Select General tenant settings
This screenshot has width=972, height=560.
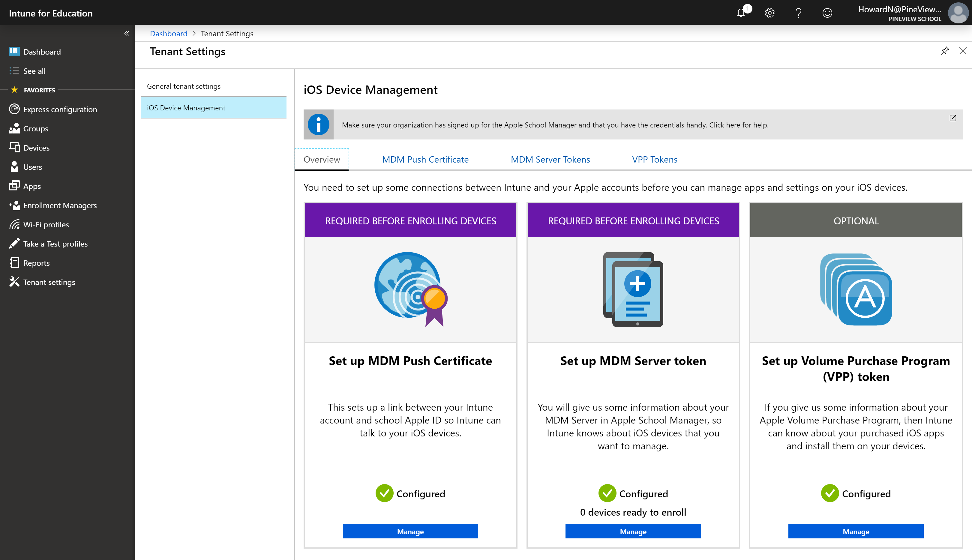[x=184, y=86]
